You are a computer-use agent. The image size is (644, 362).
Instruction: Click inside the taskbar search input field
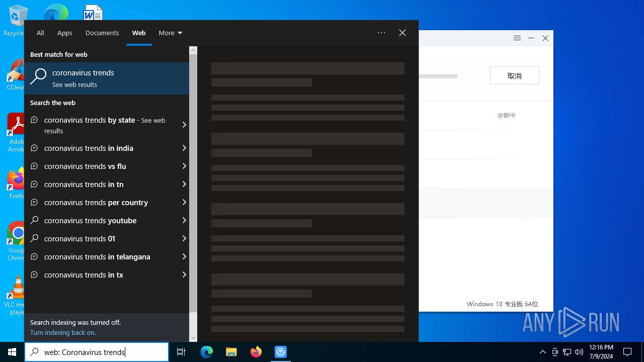click(97, 352)
